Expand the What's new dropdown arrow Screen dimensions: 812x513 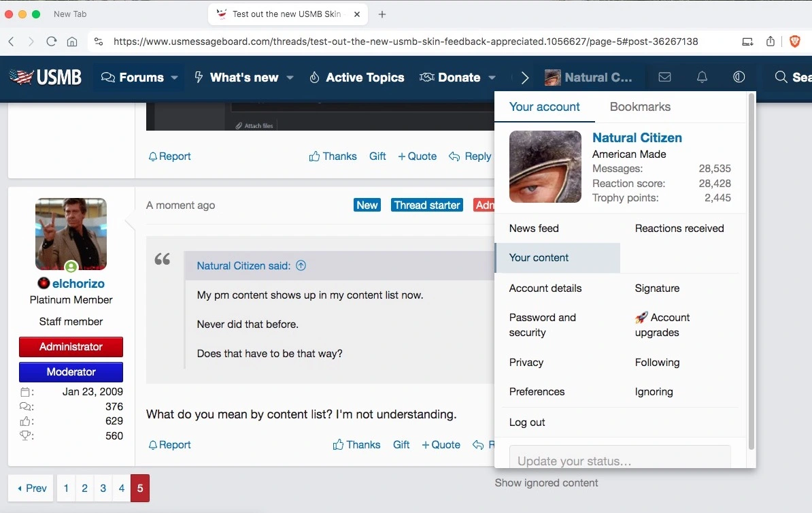(x=290, y=78)
